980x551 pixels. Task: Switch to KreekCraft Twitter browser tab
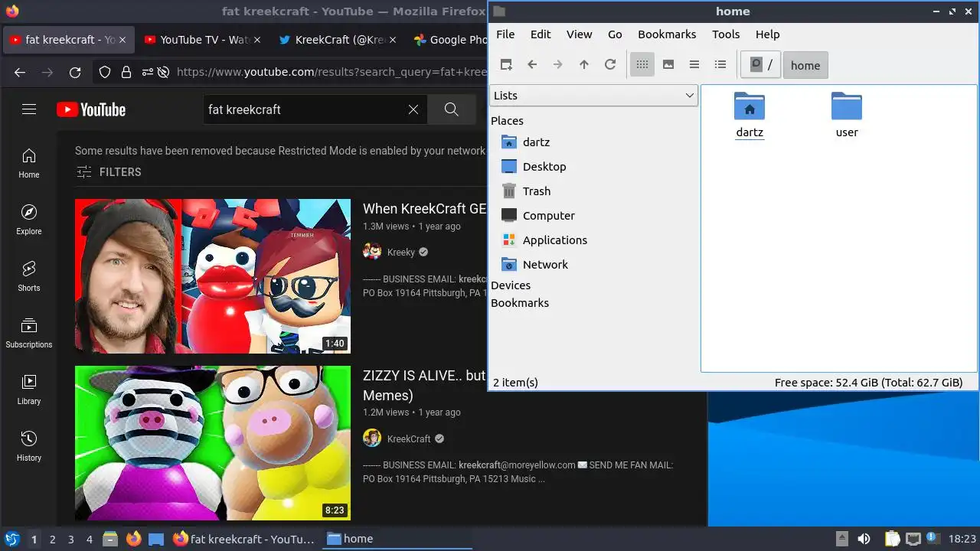pyautogui.click(x=336, y=40)
